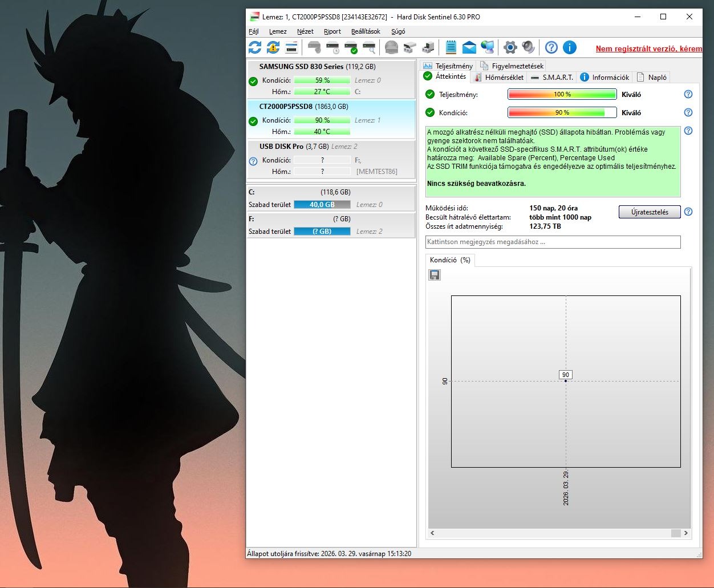The height and width of the screenshot is (588, 714).
Task: Open settings via the gear icon
Action: 510,47
